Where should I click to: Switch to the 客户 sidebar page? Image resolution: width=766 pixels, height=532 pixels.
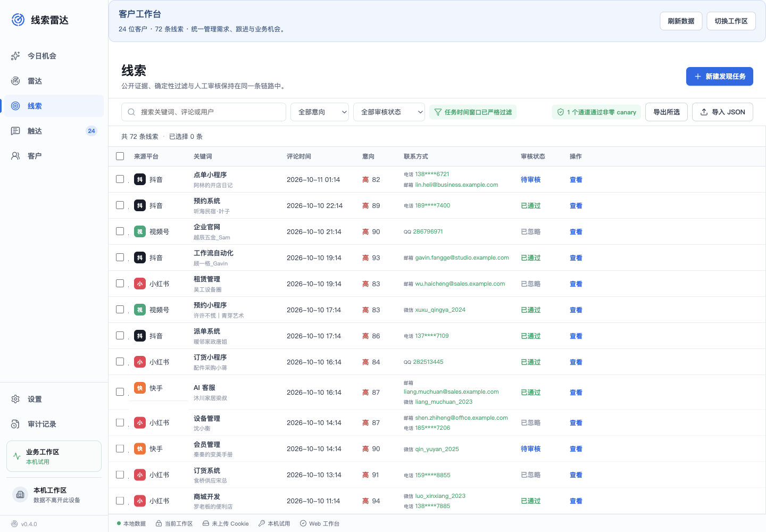pyautogui.click(x=54, y=156)
